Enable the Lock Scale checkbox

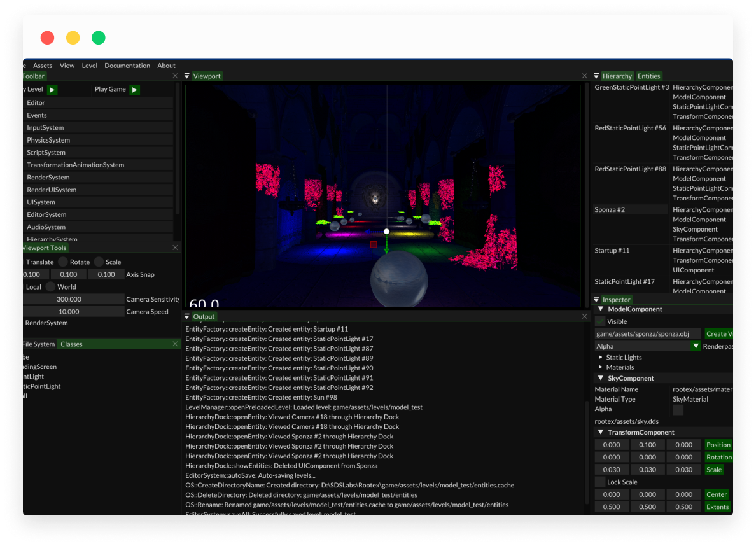click(600, 482)
